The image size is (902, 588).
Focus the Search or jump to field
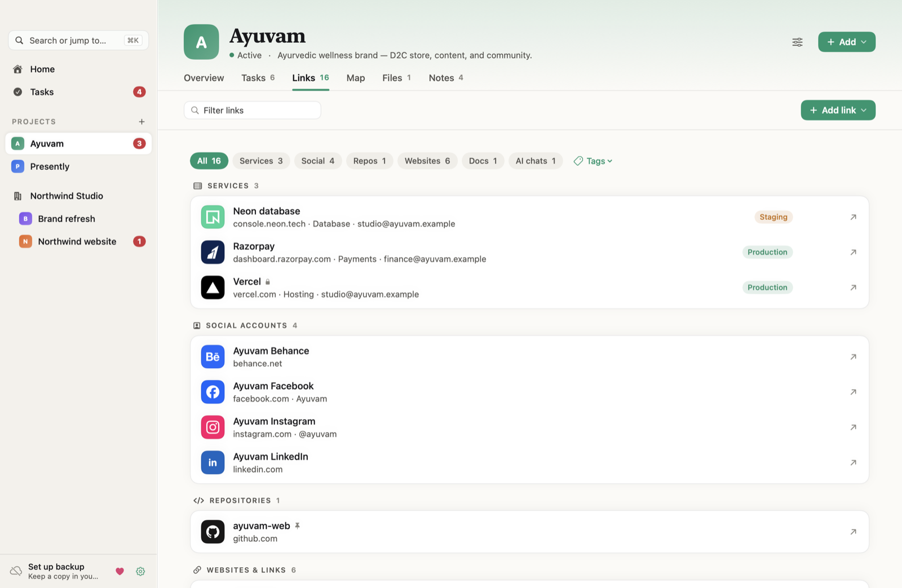(78, 40)
